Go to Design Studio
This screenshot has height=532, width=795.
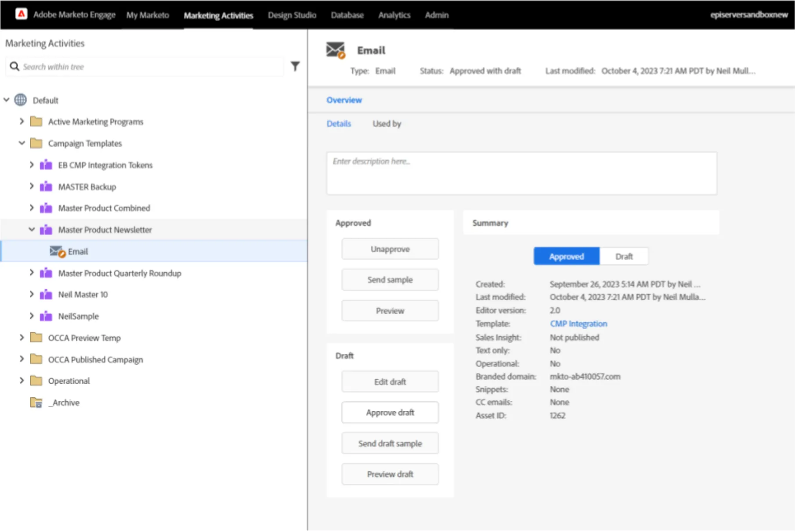pyautogui.click(x=292, y=15)
